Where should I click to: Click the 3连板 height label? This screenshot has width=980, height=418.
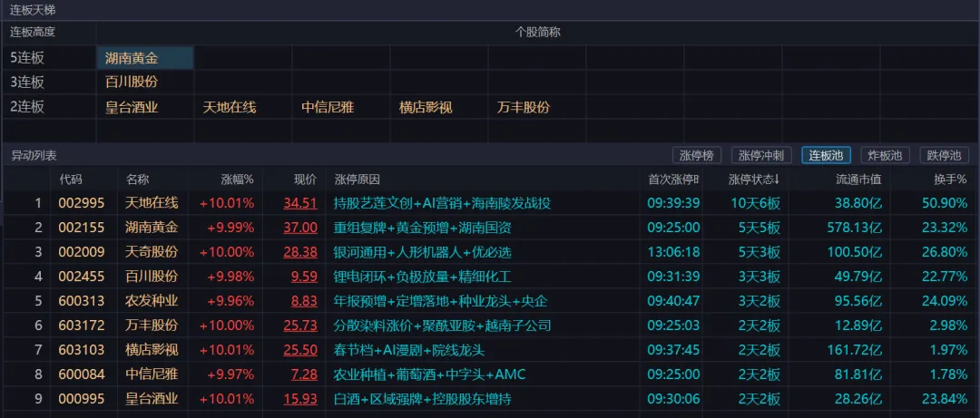pos(27,83)
